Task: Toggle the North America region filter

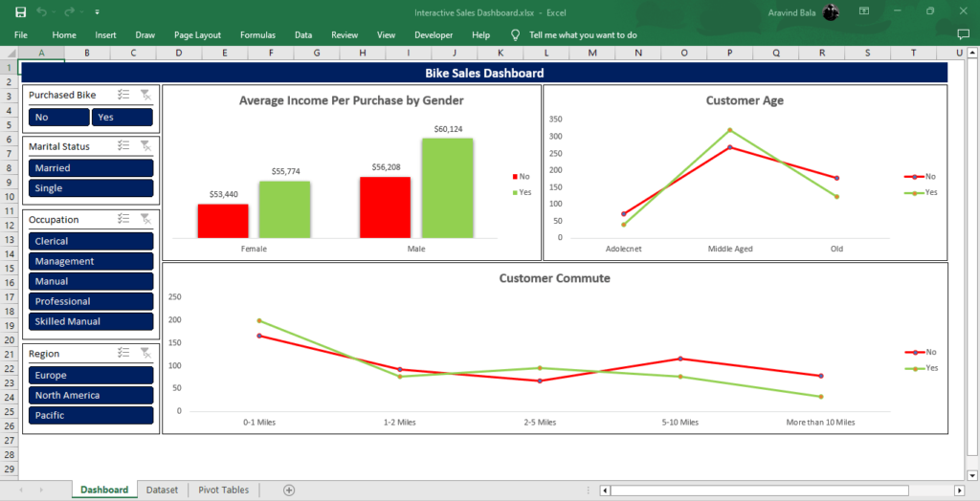Action: 91,396
